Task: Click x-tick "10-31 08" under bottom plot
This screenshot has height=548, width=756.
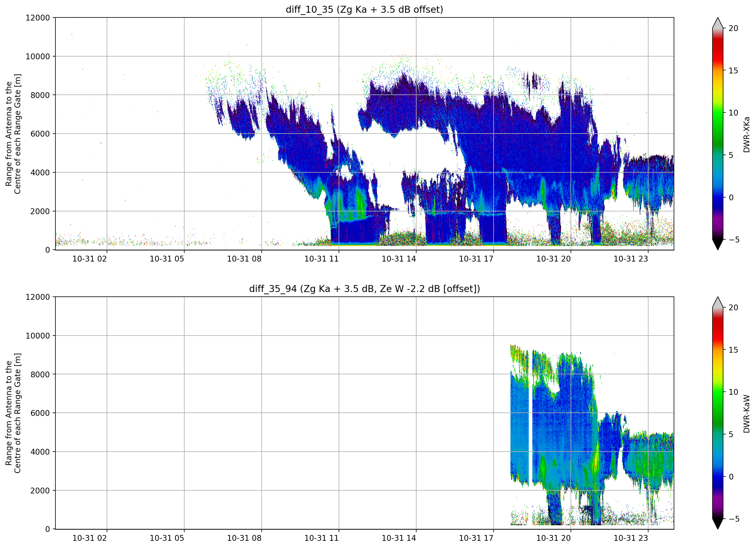Action: [x=244, y=538]
